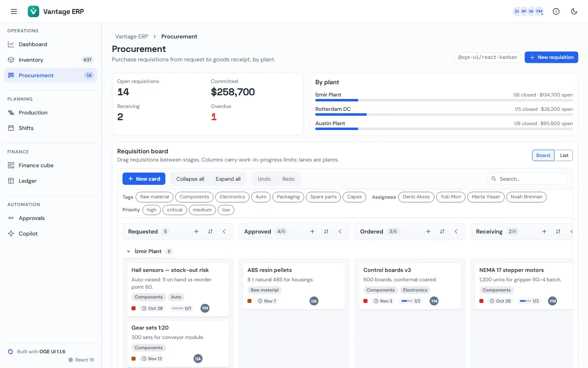Click the Approvals sidebar icon
The image size is (588, 368).
tap(11, 218)
